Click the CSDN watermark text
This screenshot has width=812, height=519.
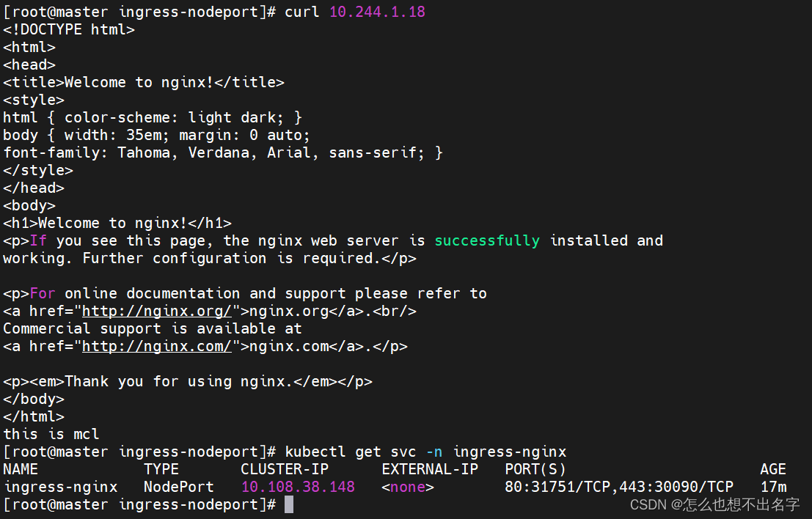(x=714, y=504)
